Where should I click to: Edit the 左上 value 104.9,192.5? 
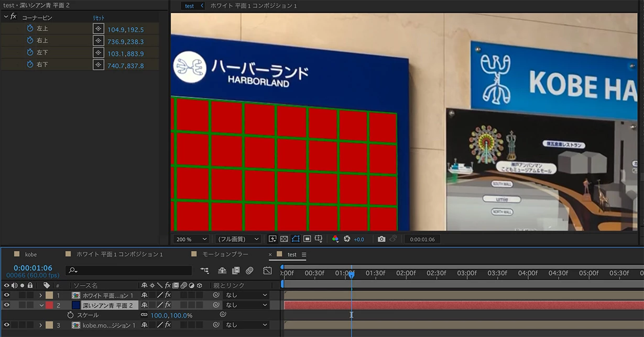click(x=125, y=30)
